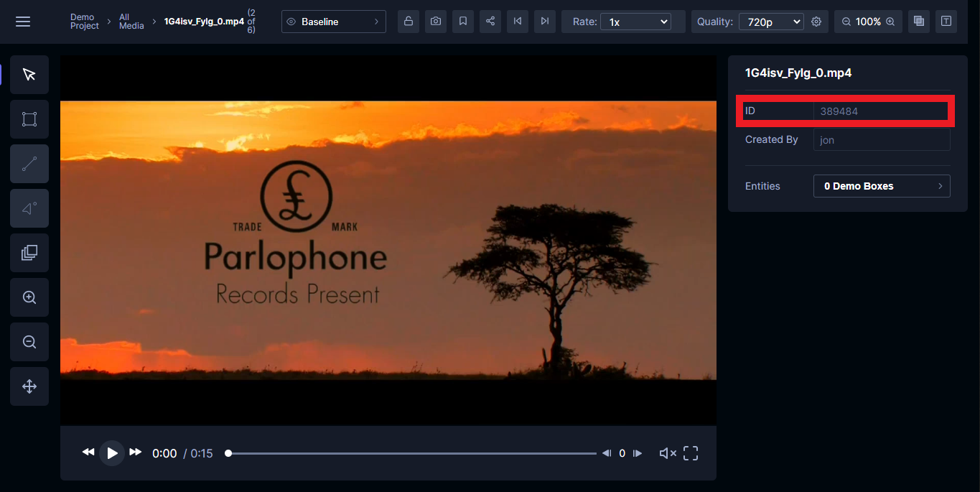980x492 pixels.
Task: Go to the previous media file
Action: (x=518, y=22)
